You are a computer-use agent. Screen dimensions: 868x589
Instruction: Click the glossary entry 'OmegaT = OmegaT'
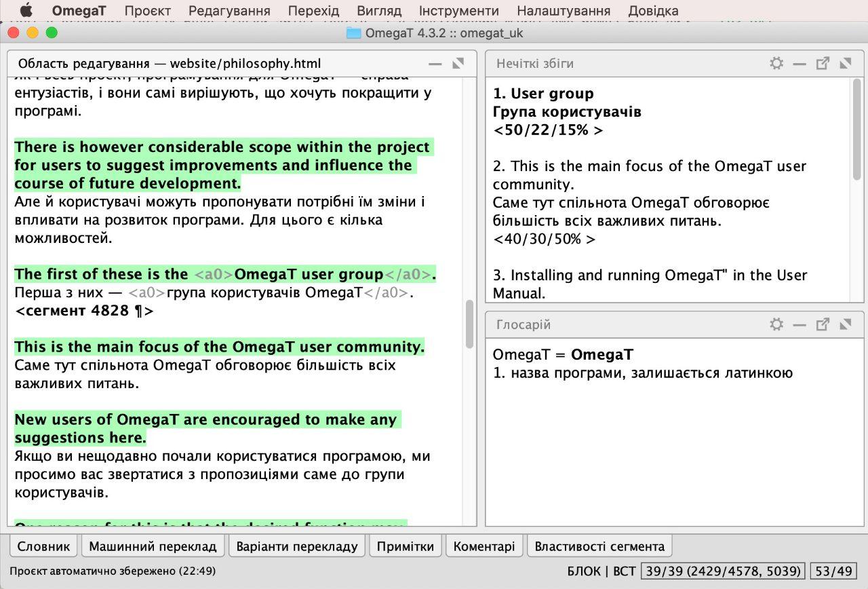point(563,354)
